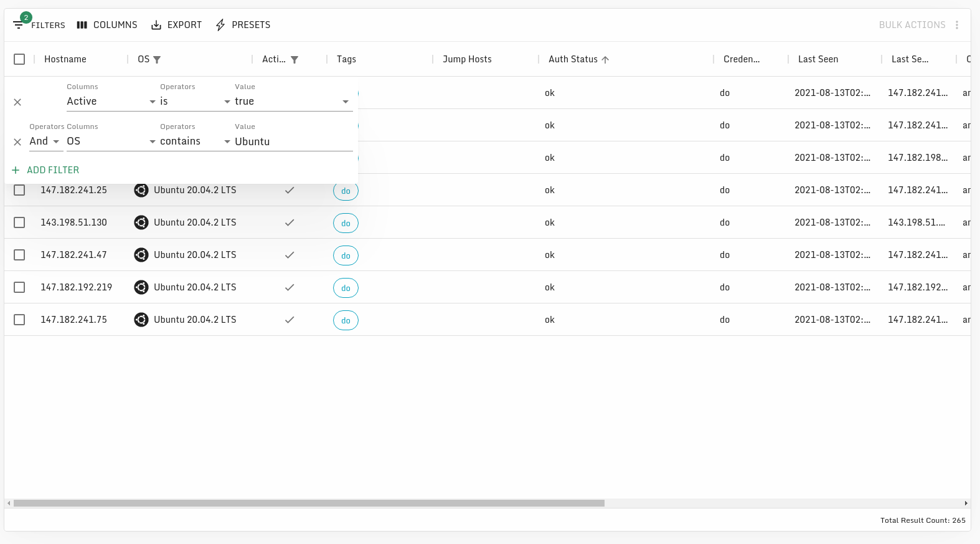Click the Columns grid icon
The width and height of the screenshot is (980, 544).
pos(82,25)
